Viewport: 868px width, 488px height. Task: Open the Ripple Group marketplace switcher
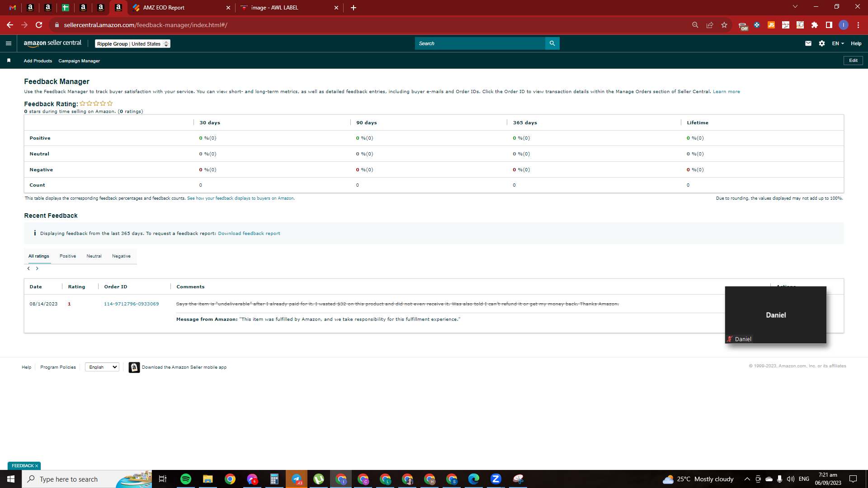point(132,44)
